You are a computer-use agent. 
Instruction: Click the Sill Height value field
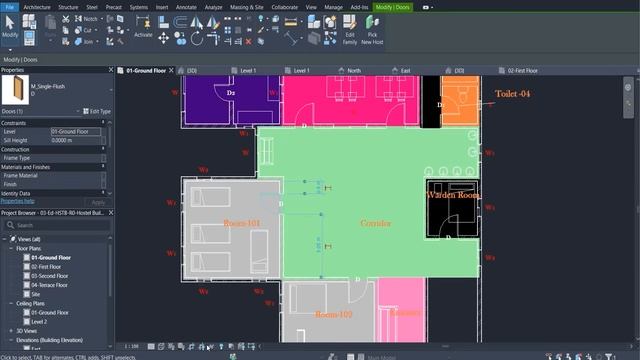coord(76,140)
